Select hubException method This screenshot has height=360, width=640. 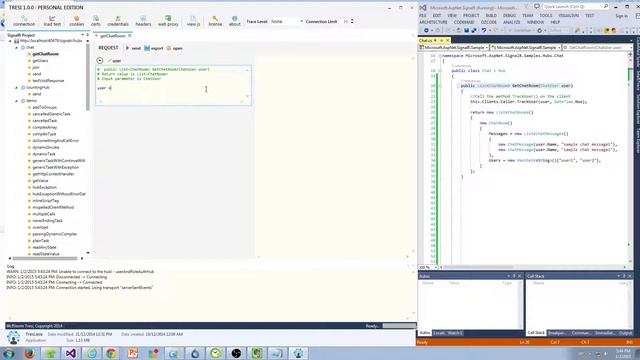tap(44, 187)
